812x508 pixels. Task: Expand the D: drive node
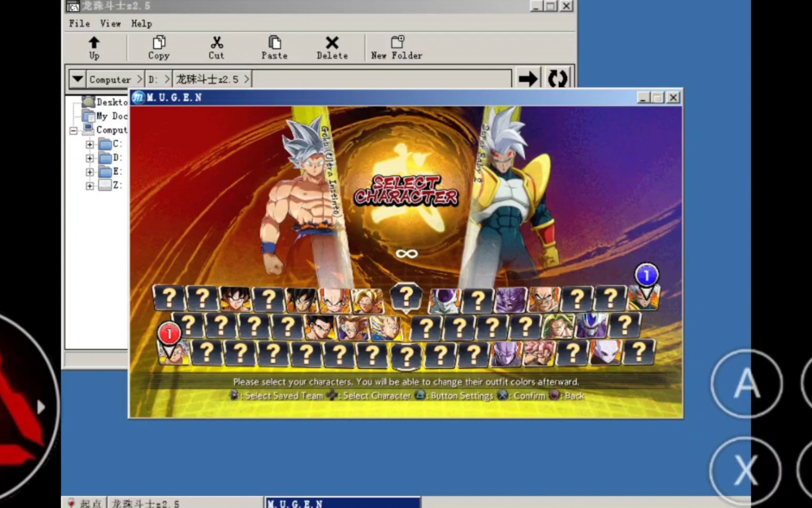pos(90,158)
